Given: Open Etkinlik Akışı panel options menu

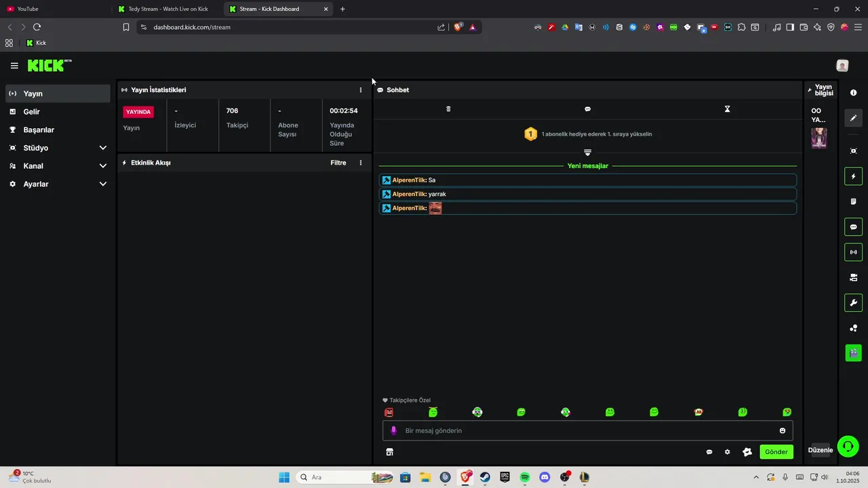Looking at the screenshot, I should pos(360,163).
